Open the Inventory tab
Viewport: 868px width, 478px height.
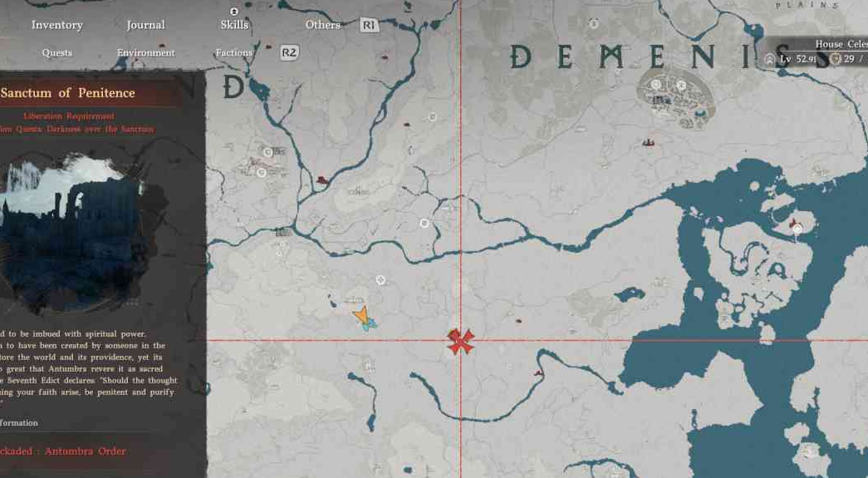tap(57, 25)
